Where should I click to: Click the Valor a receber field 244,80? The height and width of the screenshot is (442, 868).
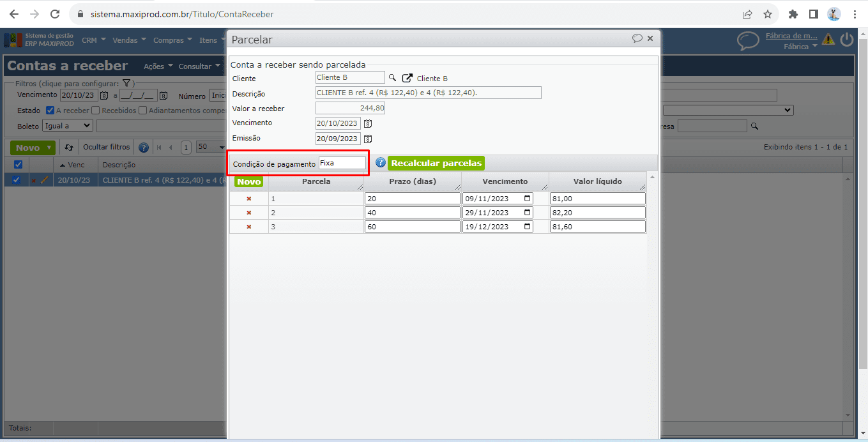pos(350,108)
